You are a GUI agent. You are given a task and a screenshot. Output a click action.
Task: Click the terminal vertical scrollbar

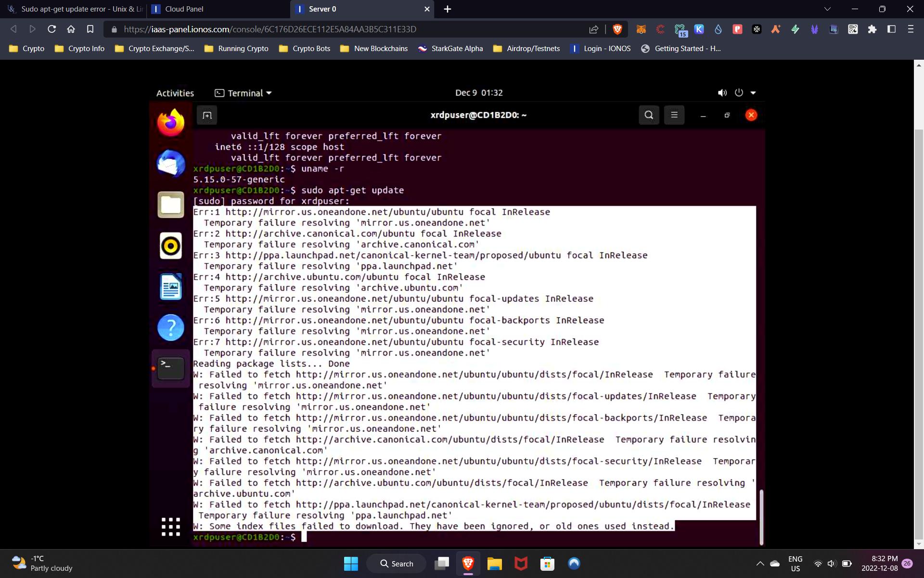pos(761,517)
